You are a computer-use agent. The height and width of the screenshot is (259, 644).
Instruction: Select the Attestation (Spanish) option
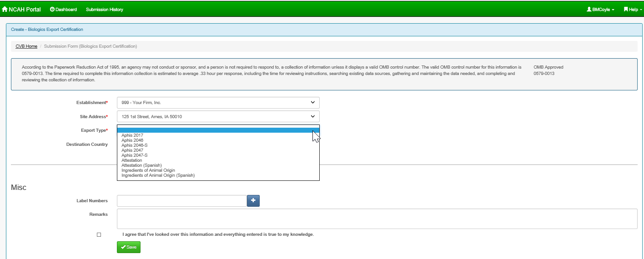point(141,165)
